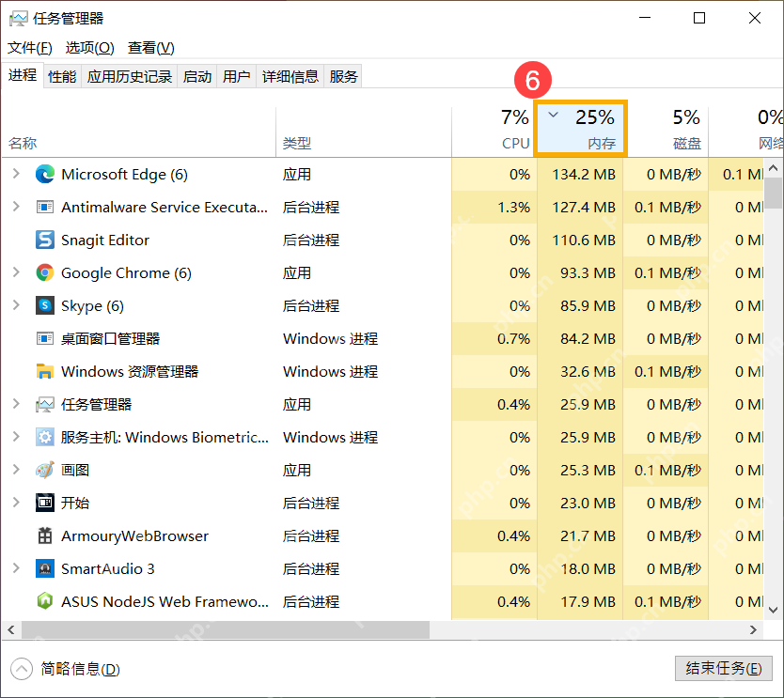Image resolution: width=784 pixels, height=698 pixels.
Task: Click the 桌面窗口管理器 process icon
Action: (x=45, y=339)
